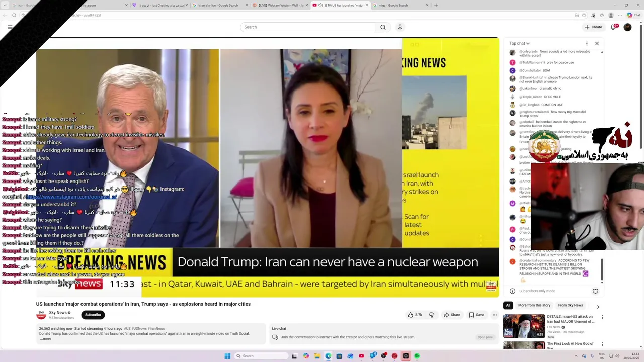
Task: Open the browser Copilot Chat button
Action: (633, 15)
